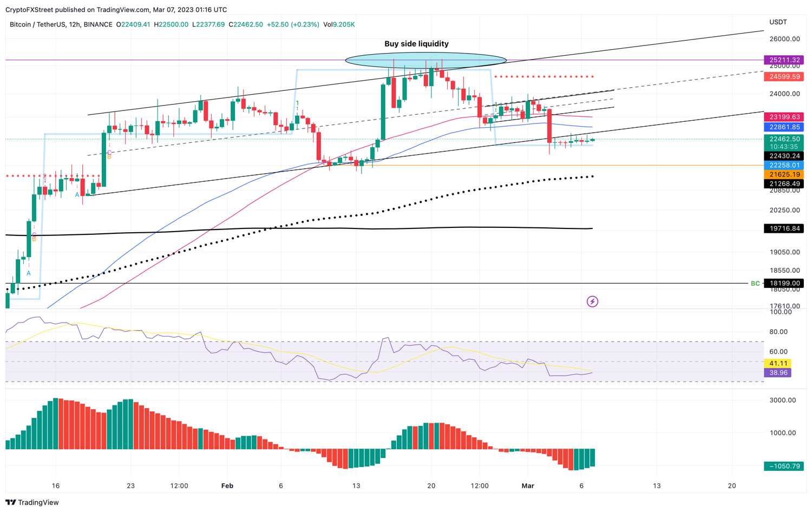Click the Mar label on the time axis
Screen dimensions: 812x512
point(528,485)
